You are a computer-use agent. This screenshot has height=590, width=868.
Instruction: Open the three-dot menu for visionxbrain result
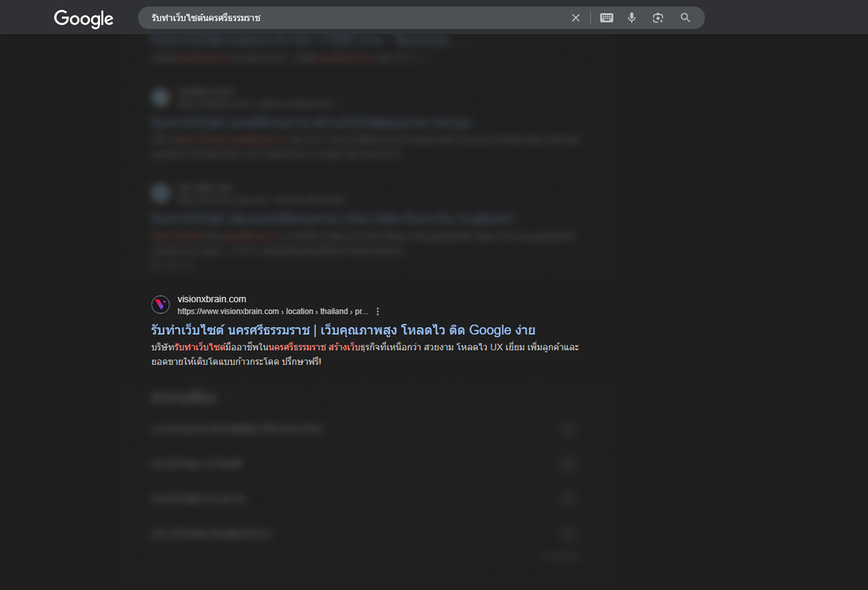(x=378, y=311)
